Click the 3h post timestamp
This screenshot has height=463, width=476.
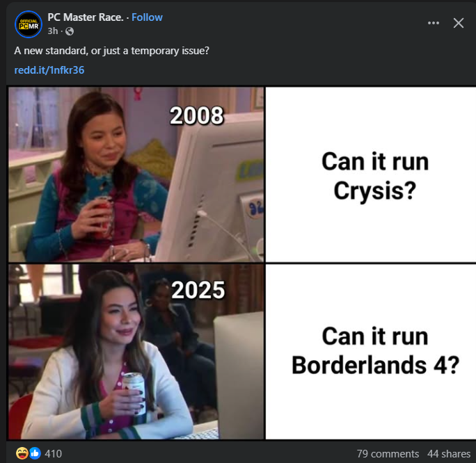[x=52, y=31]
